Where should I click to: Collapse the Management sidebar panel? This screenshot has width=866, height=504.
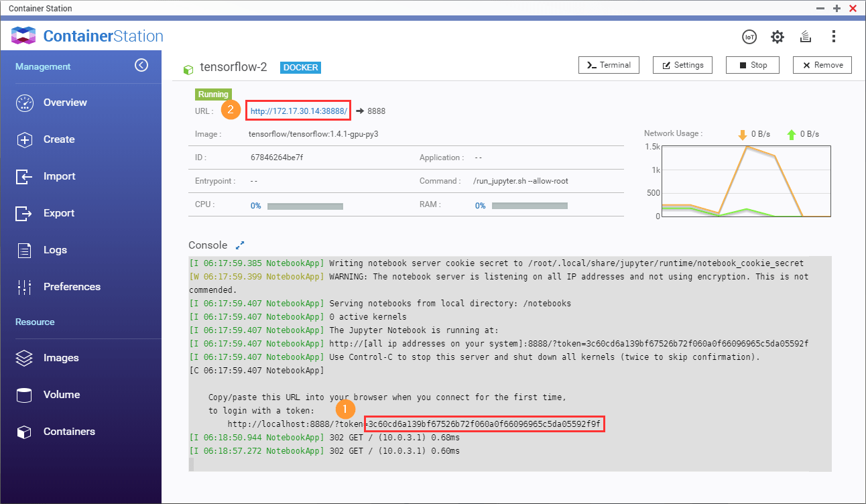click(141, 65)
